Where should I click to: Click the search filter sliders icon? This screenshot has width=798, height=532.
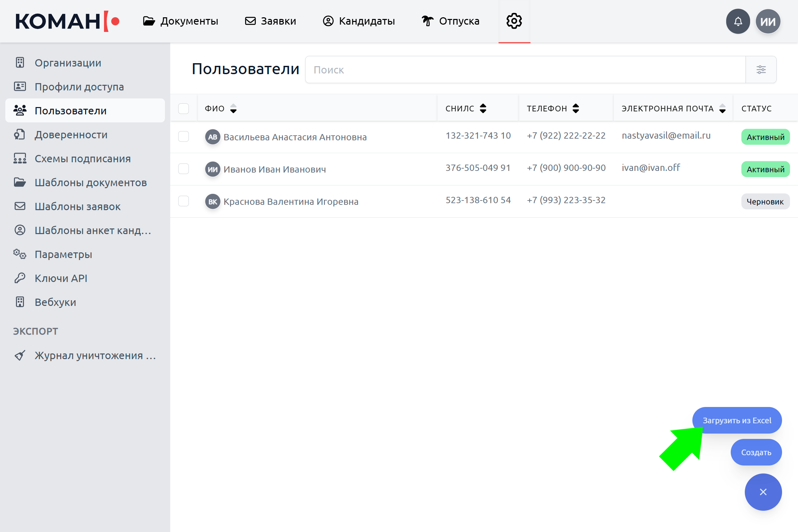[761, 69]
